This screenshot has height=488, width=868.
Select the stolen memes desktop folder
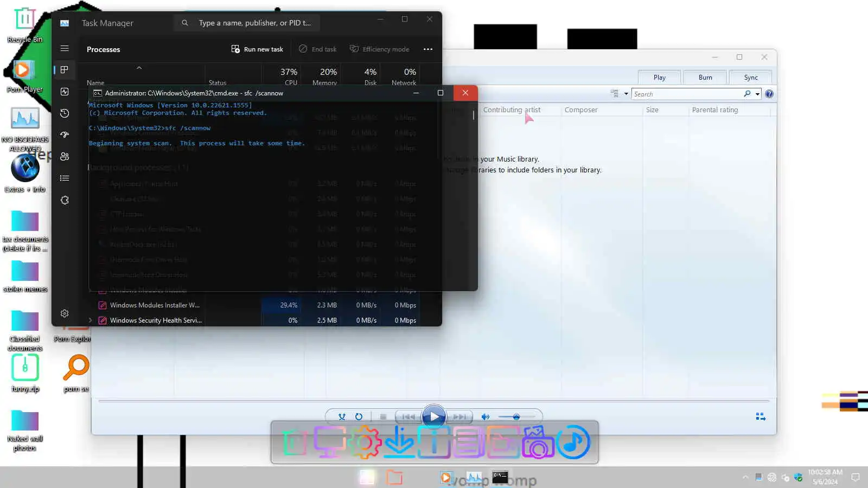pos(25,276)
